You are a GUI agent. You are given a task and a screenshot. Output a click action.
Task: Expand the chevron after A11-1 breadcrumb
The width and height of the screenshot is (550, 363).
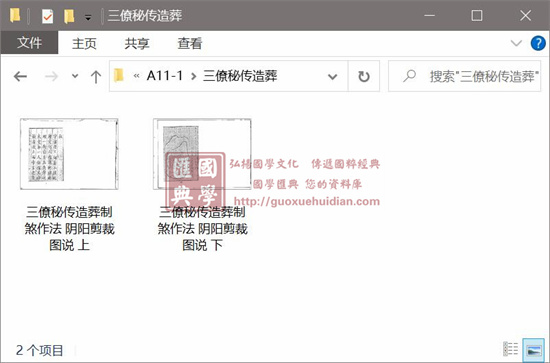pos(193,76)
